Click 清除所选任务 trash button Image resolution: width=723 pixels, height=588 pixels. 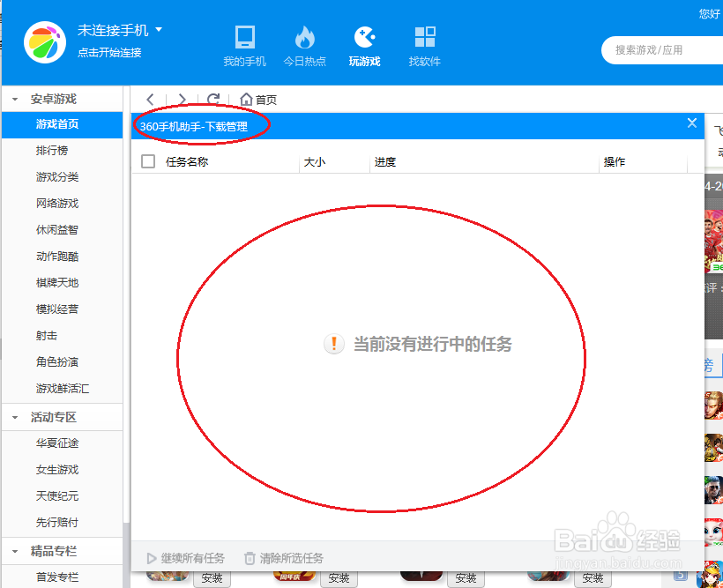coord(284,559)
